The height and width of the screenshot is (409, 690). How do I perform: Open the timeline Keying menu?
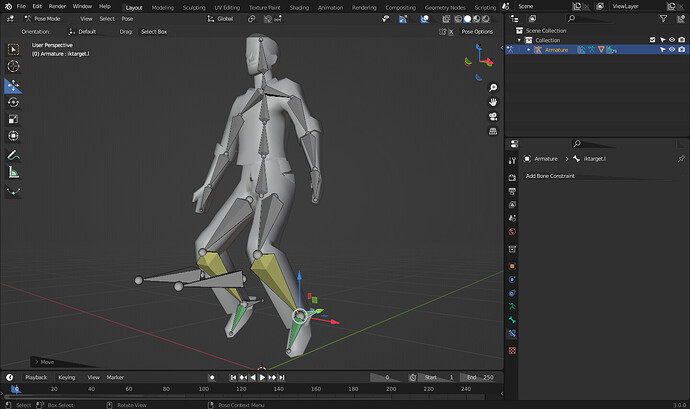pyautogui.click(x=67, y=377)
